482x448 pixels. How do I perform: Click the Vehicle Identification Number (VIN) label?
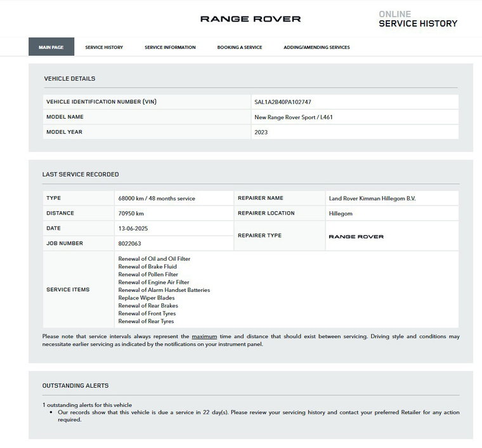(x=101, y=102)
